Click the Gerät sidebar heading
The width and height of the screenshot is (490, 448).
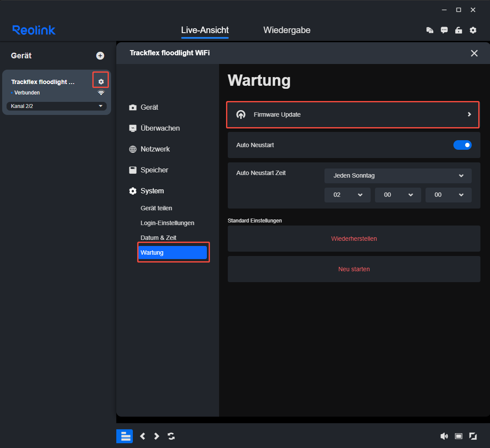click(x=21, y=56)
